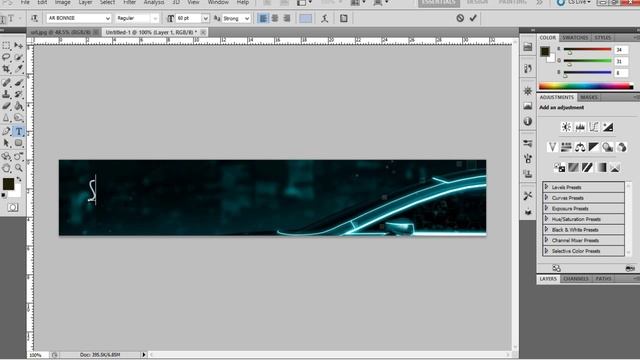Select the Lasso tool
Screen dimensions: 640x360
tap(6, 58)
